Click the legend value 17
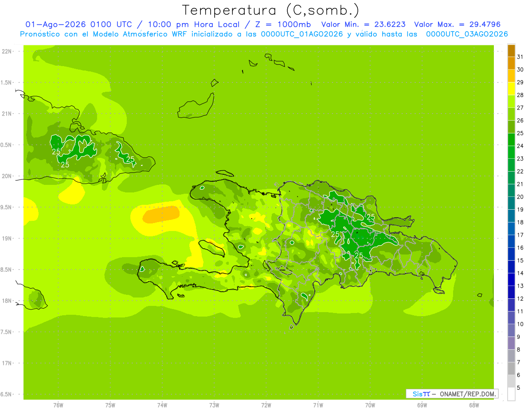Screen dimensions: 532x411 520,235
